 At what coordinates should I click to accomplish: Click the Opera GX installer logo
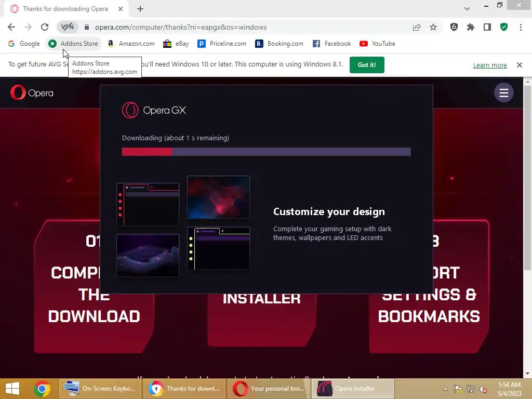pos(154,110)
